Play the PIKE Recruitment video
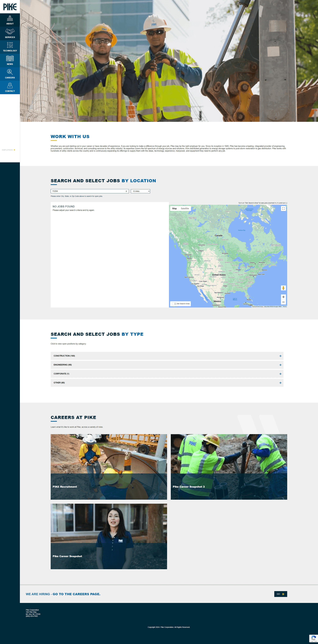 pos(109,467)
